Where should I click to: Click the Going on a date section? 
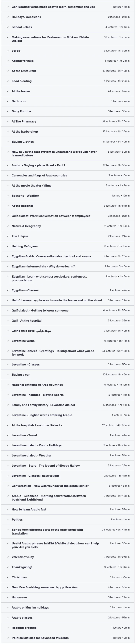click(68, 331)
